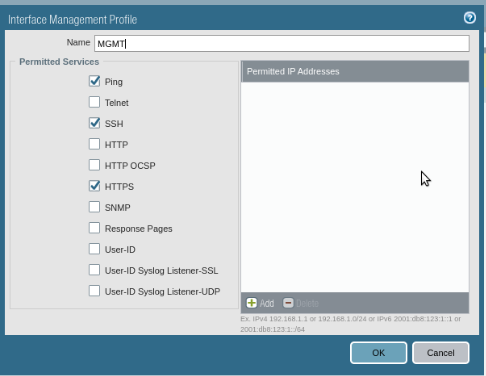Image resolution: width=486 pixels, height=376 pixels.
Task: Enable User-ID Syslog Listener-SSL checkbox
Action: [94, 270]
